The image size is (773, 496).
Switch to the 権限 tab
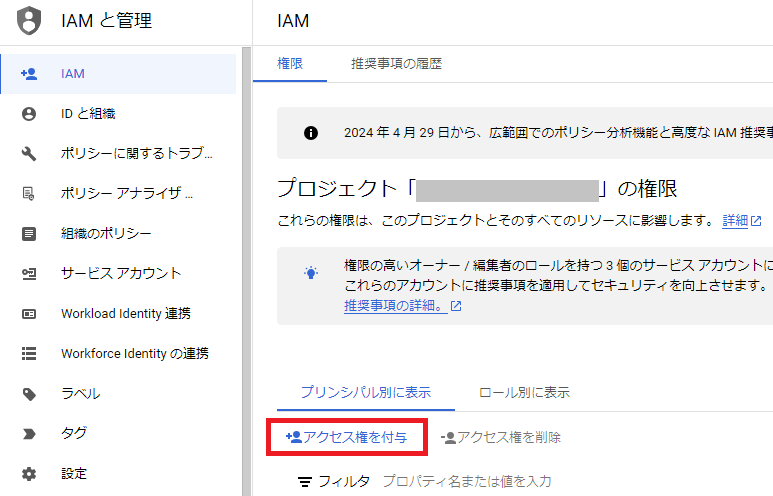pos(290,64)
